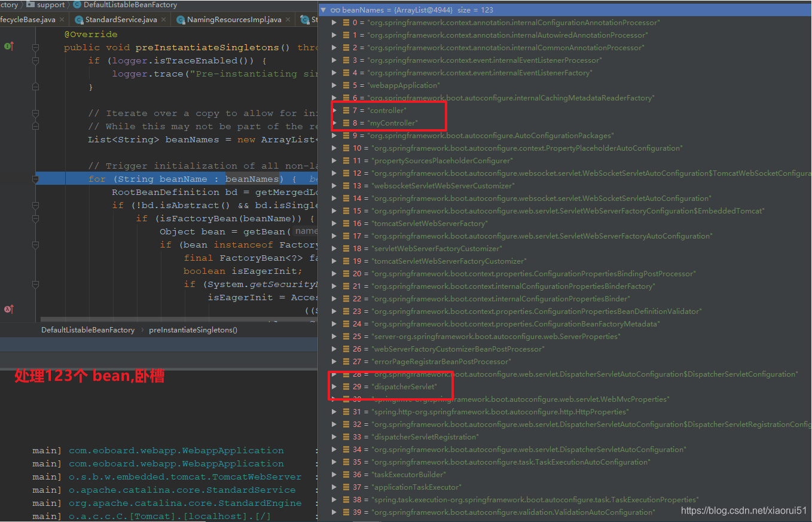Image resolution: width=812 pixels, height=522 pixels.
Task: Select the row 26 "webServerFactoryCustomizerBeanPostProcessor" value
Action: [458, 349]
